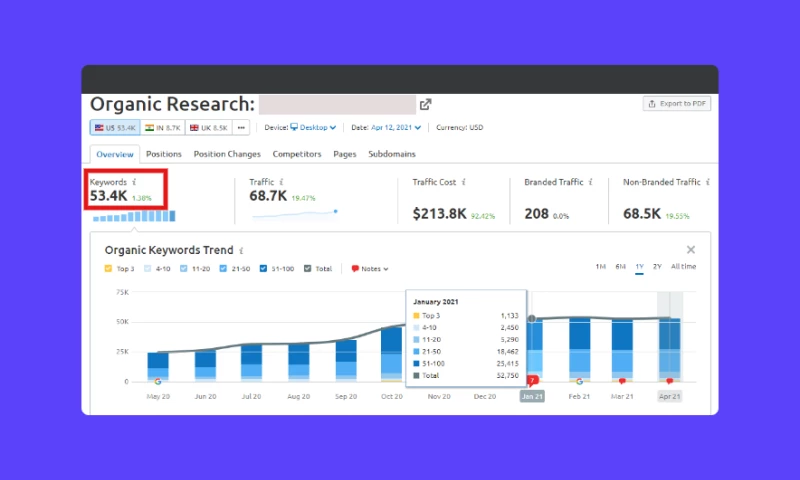This screenshot has height=480, width=800.
Task: Toggle the Top 3 checkbox in legend
Action: tap(108, 268)
